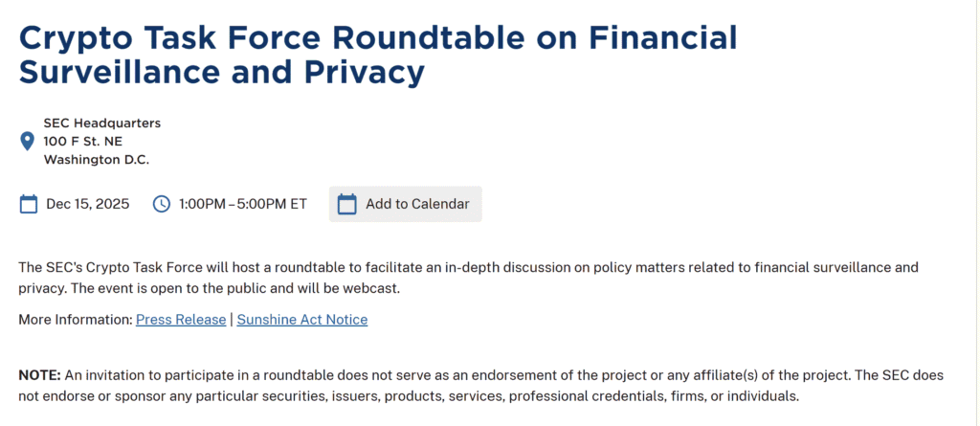Click the Crypto Task Force Roundtable heading

(x=377, y=37)
